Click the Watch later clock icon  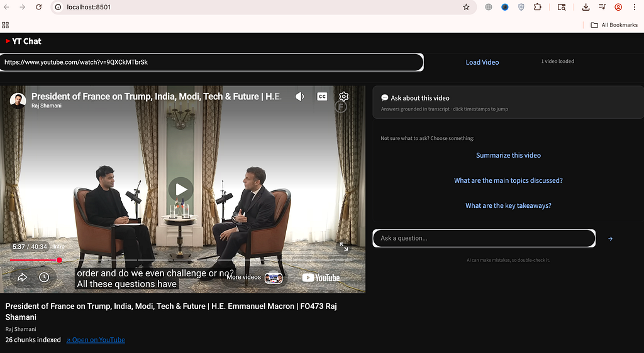point(45,278)
